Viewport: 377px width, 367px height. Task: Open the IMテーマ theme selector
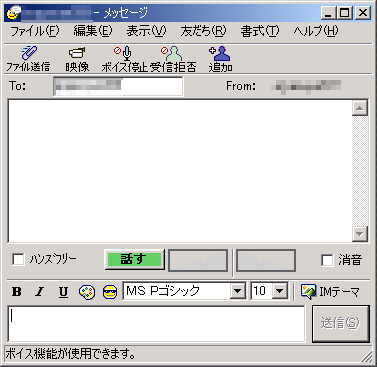(330, 292)
